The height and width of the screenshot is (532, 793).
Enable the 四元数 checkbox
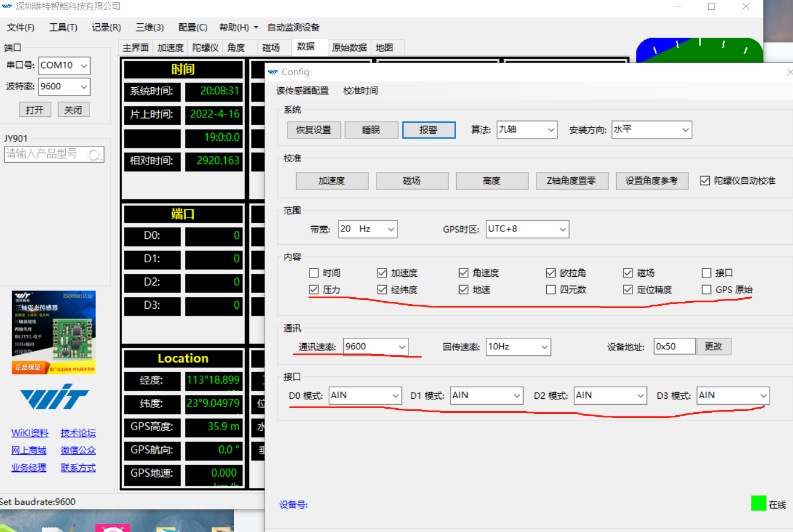[x=550, y=289]
